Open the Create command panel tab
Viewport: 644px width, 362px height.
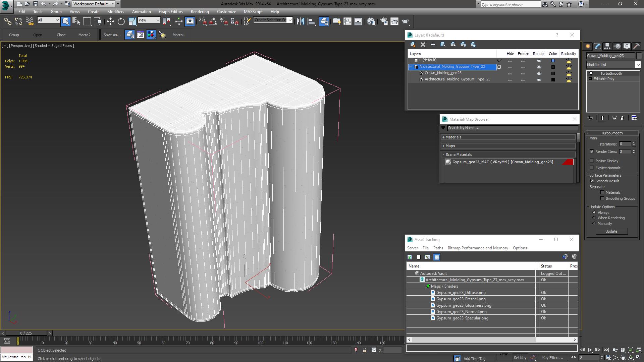pos(588,46)
